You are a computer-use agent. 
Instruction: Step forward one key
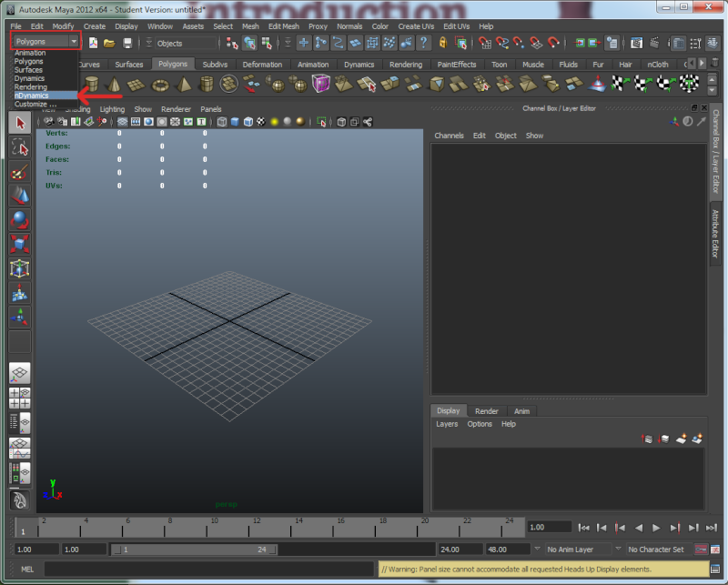[674, 528]
